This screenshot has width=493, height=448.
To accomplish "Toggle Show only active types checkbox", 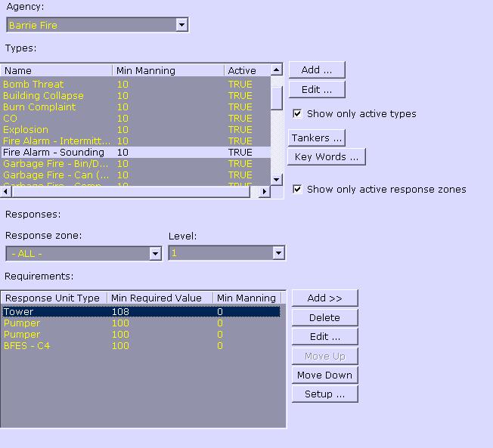I will pos(298,114).
